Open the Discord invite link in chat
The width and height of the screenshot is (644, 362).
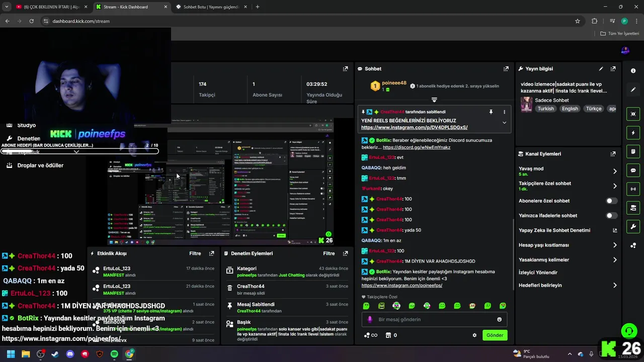(x=417, y=147)
